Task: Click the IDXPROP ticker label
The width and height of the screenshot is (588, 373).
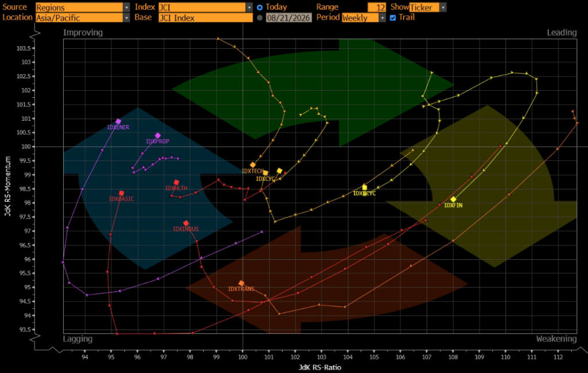Action: [x=157, y=141]
